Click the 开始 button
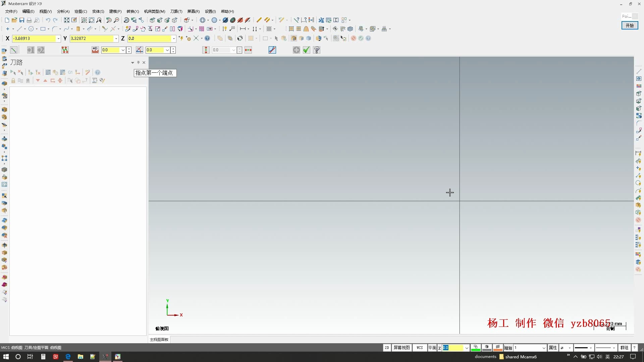 tap(630, 25)
